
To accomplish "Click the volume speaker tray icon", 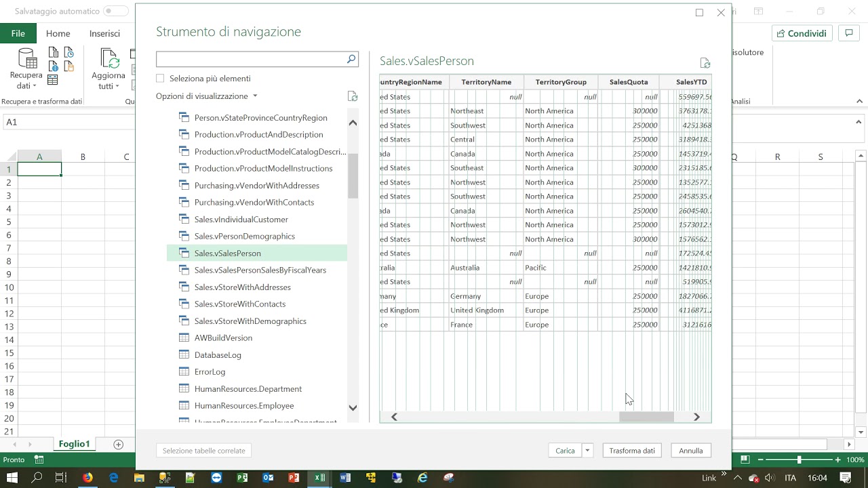I will [772, 478].
